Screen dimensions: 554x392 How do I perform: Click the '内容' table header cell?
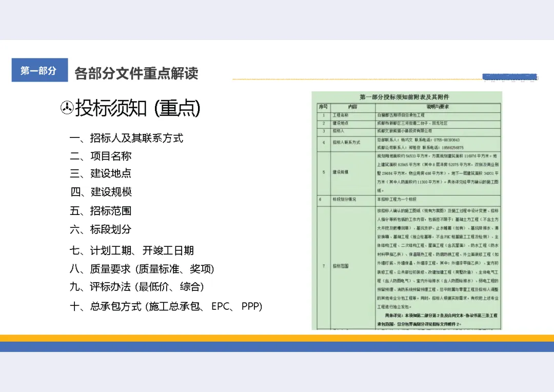[352, 107]
